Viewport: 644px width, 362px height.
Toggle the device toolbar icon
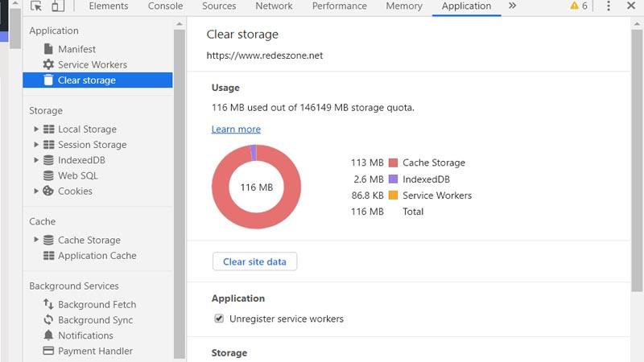(x=57, y=6)
